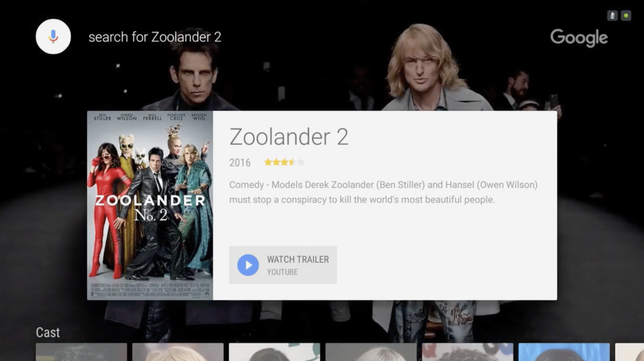This screenshot has height=361, width=644.
Task: Click the blue play circle icon
Action: [x=248, y=265]
